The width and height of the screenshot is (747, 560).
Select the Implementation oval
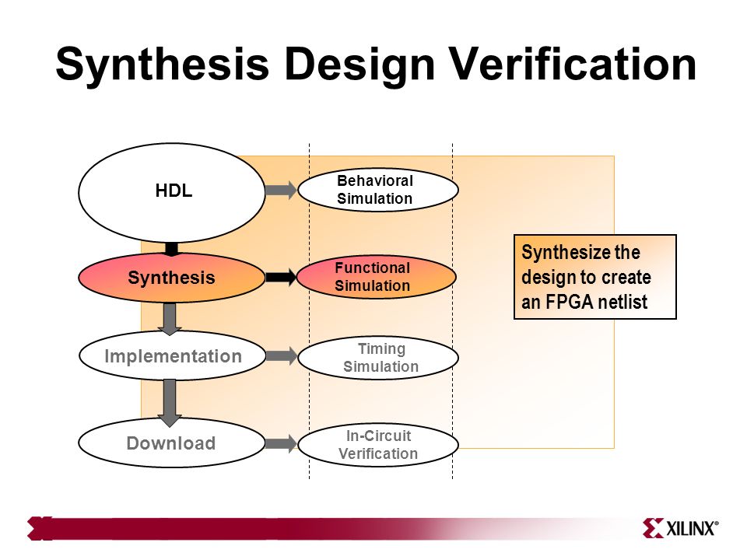172,356
